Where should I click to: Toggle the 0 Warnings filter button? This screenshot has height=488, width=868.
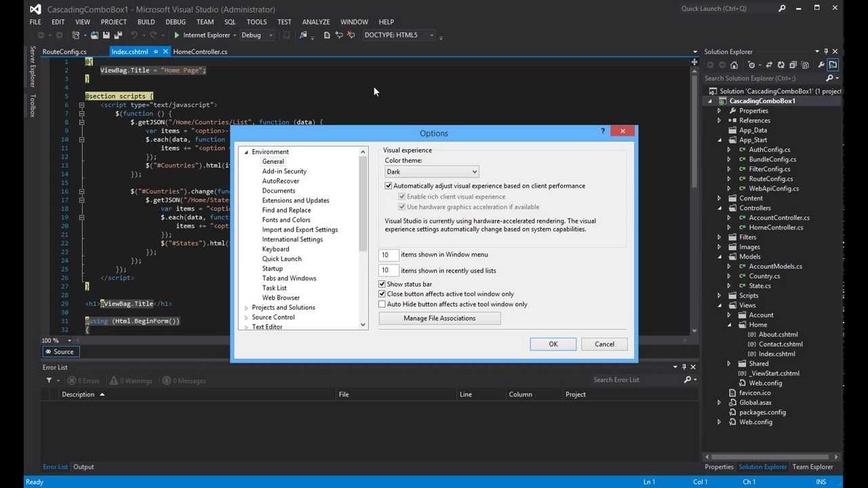(x=131, y=380)
